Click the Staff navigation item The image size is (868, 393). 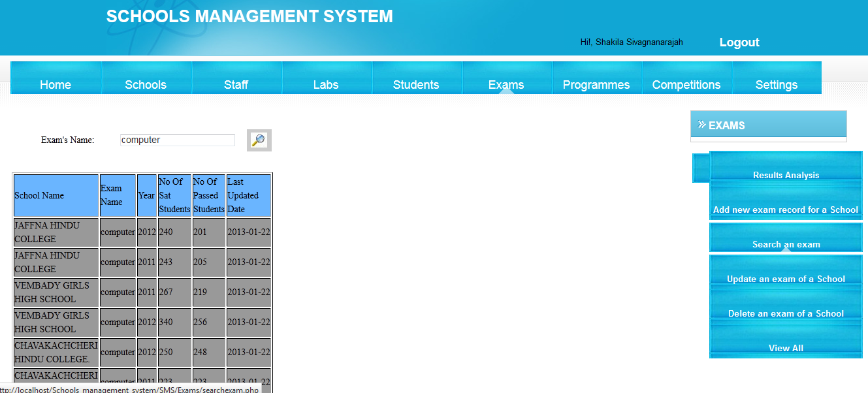[x=236, y=84]
